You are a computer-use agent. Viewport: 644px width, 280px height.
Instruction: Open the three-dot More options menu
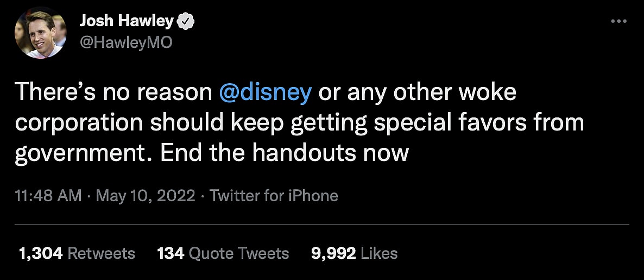618,21
